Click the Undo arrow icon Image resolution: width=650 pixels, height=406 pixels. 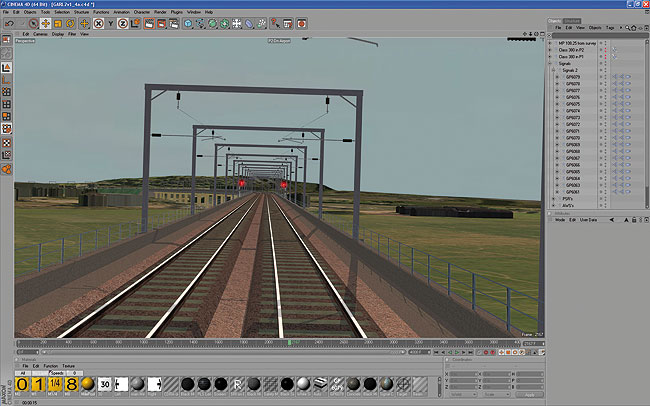tap(7, 23)
